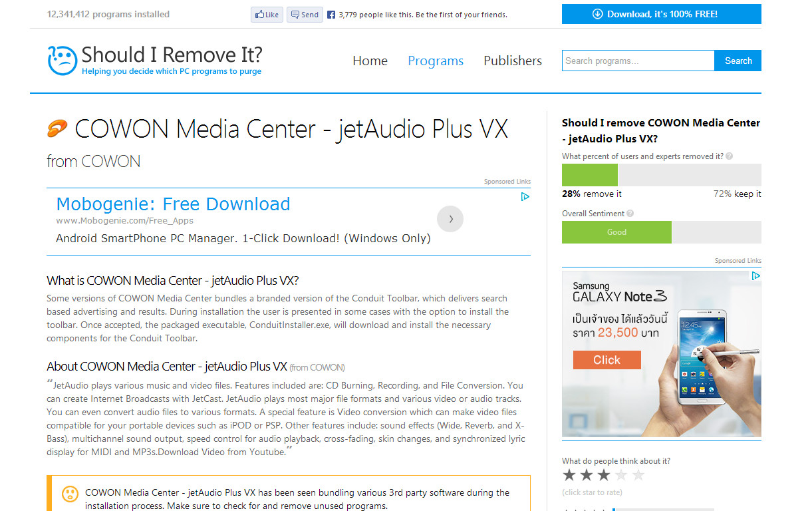Screen dimensions: 812x511
Task: Open the Home menu item
Action: [x=370, y=61]
